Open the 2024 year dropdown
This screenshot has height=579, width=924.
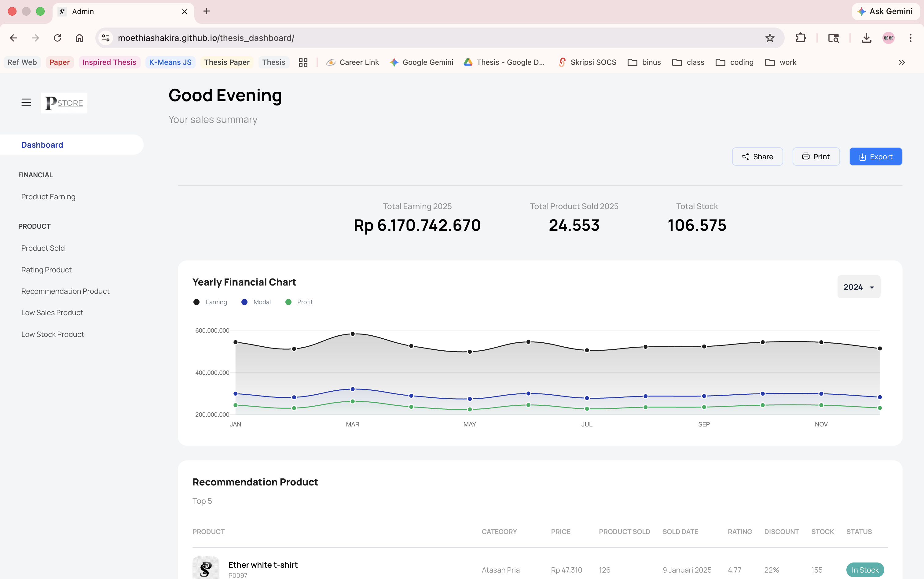click(859, 287)
